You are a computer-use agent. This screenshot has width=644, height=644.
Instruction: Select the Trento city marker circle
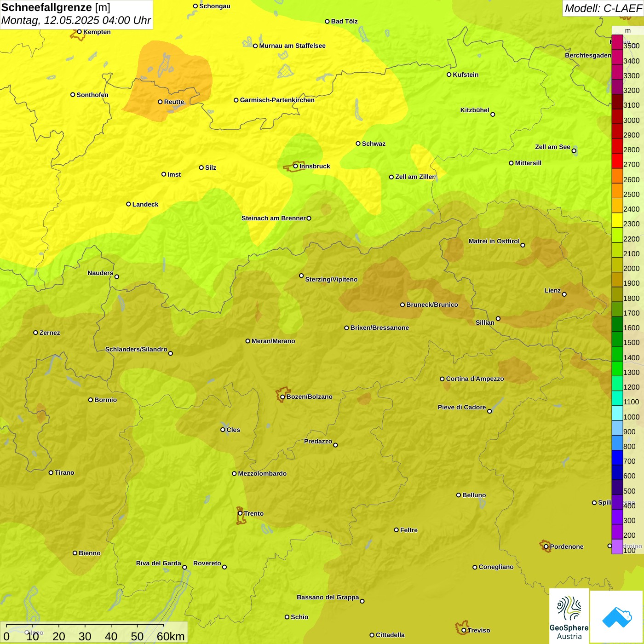[x=240, y=513]
